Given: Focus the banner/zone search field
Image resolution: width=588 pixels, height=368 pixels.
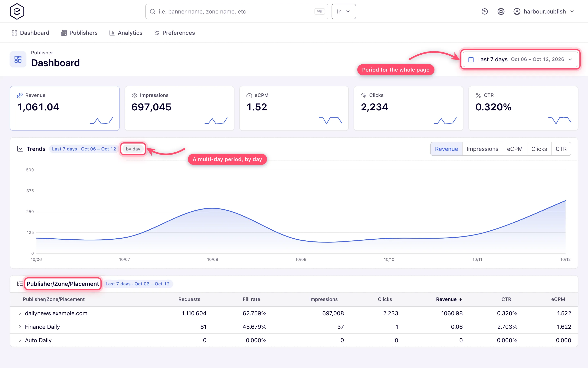Looking at the screenshot, I should [237, 11].
